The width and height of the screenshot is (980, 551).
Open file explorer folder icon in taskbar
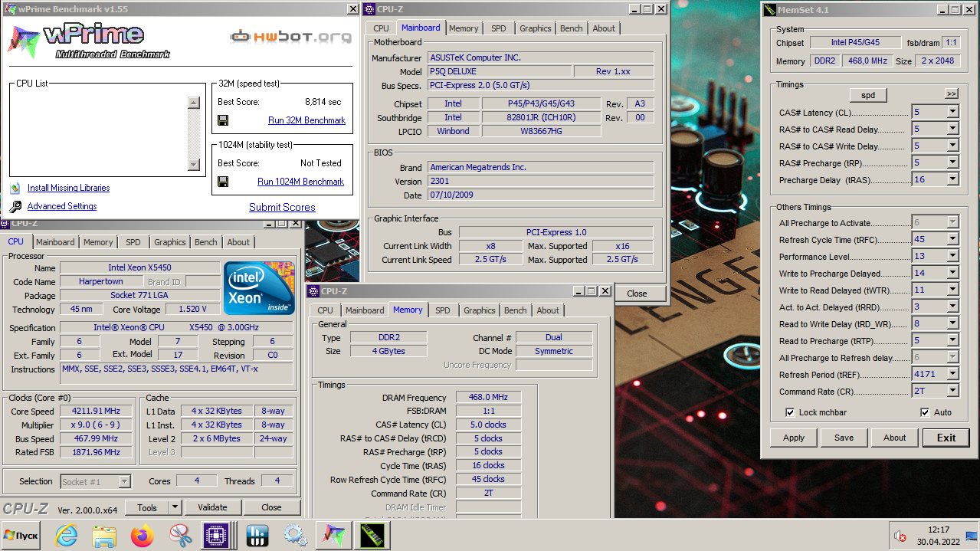coord(104,535)
